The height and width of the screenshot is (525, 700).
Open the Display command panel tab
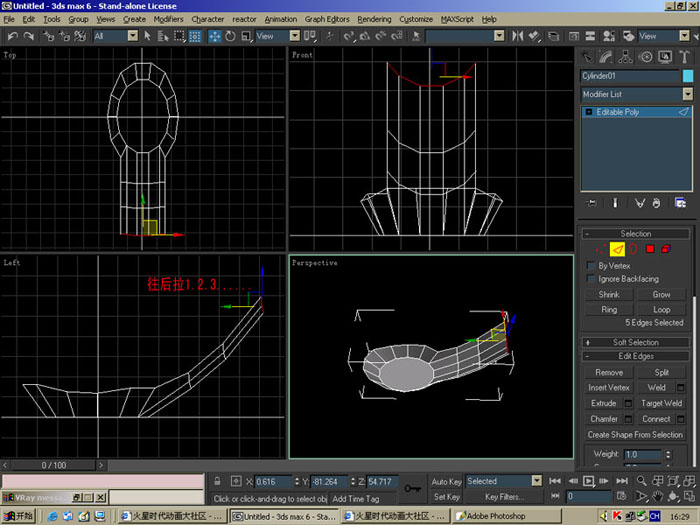665,57
